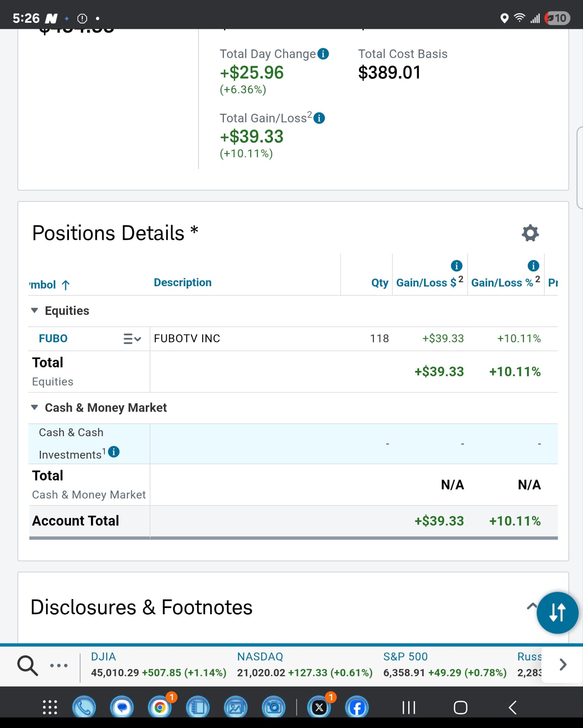Open Total Day Change info icon

tap(323, 54)
